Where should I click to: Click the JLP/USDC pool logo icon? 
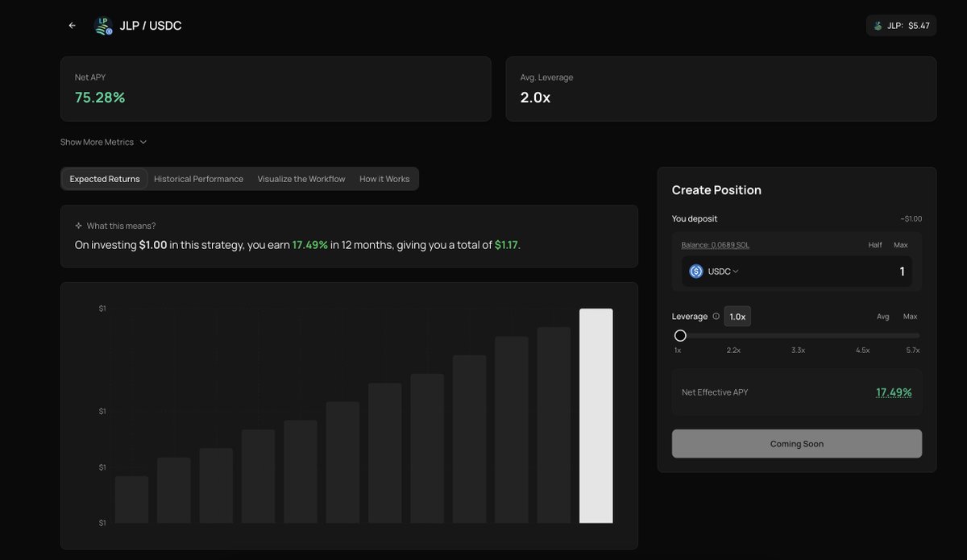[102, 25]
